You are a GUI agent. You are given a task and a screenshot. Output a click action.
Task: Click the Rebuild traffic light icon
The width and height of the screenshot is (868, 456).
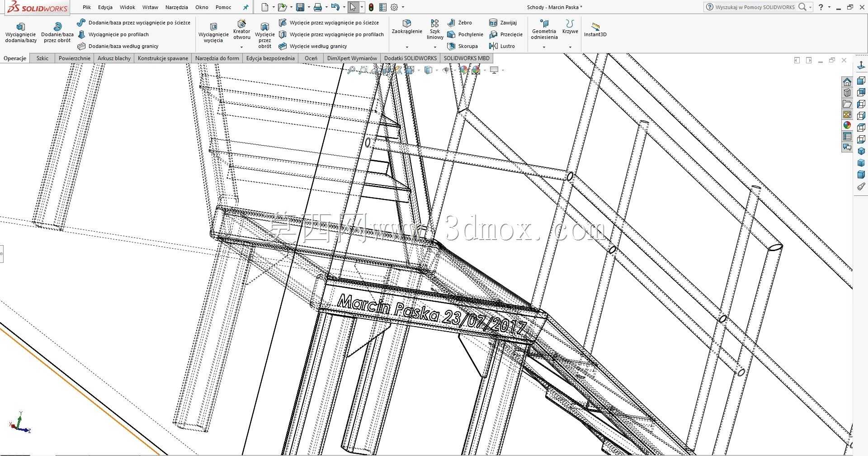point(371,7)
